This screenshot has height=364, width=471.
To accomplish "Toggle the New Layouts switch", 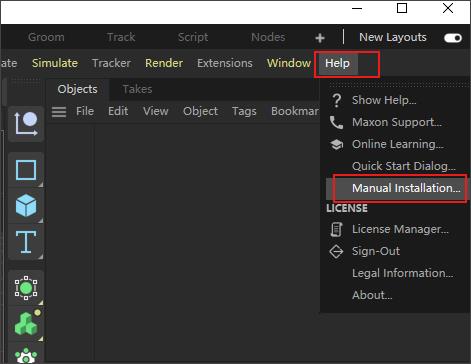I will [453, 38].
